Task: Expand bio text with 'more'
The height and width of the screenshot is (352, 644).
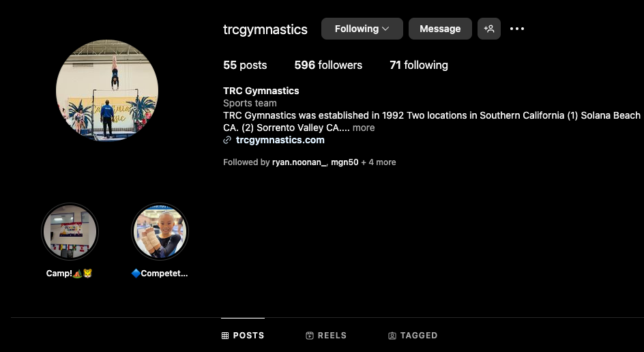Action: click(x=364, y=128)
